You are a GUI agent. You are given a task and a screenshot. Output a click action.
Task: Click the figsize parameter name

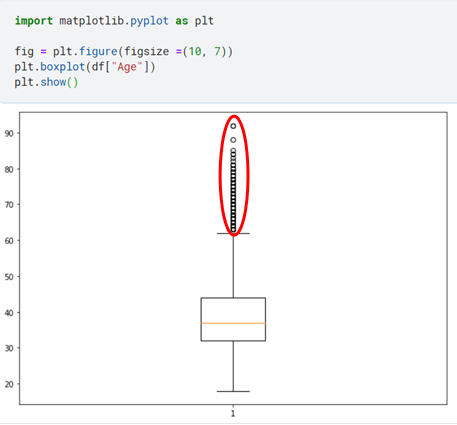[x=146, y=52]
